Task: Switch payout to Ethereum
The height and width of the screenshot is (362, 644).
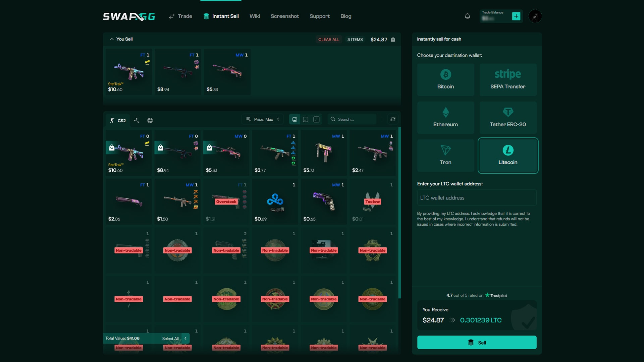Action: [446, 117]
